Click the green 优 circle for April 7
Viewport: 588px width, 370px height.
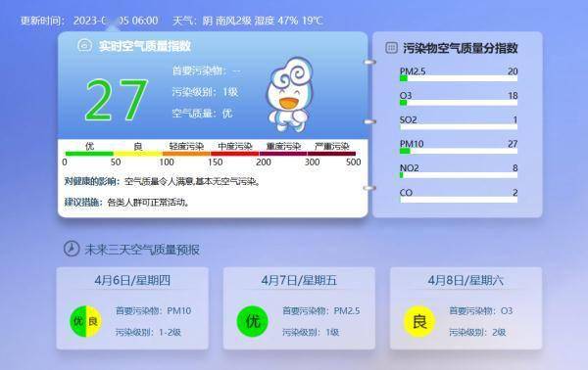tap(253, 321)
